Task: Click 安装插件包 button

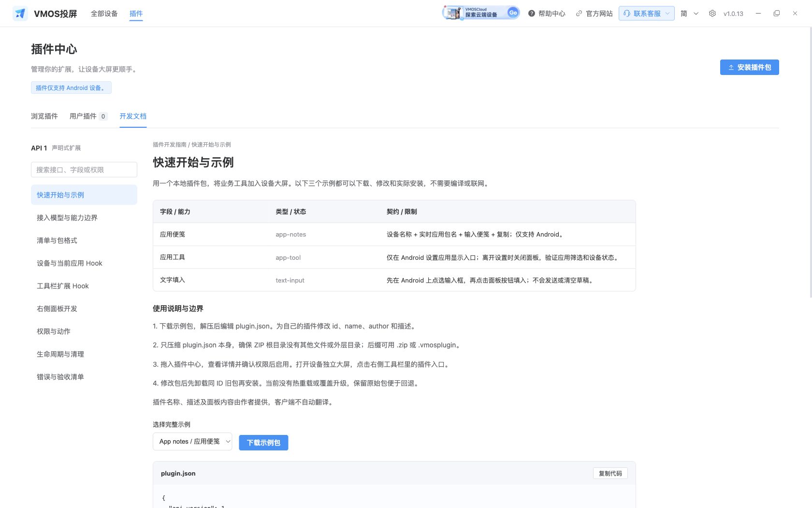Action: [x=749, y=67]
